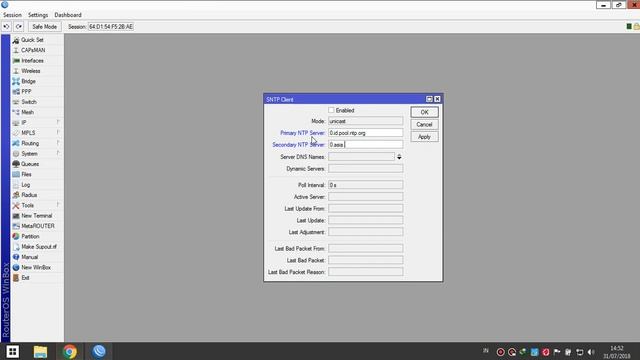Expand the System submenu
This screenshot has height=360, width=640.
click(37, 153)
